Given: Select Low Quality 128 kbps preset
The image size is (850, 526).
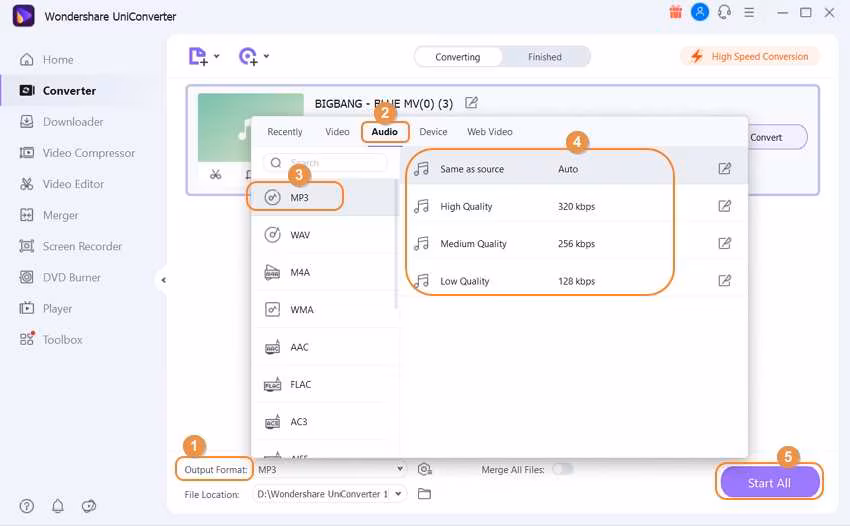Looking at the screenshot, I should pos(575,281).
